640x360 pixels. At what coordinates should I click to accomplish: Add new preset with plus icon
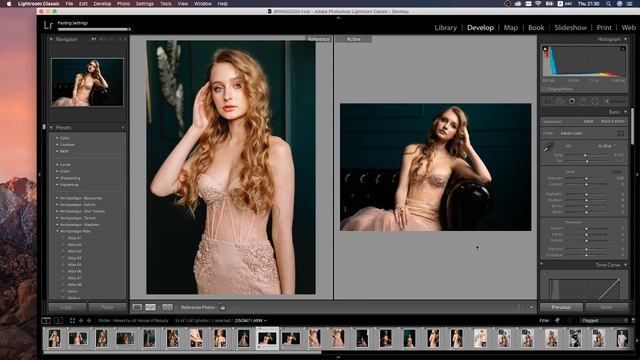pyautogui.click(x=123, y=128)
